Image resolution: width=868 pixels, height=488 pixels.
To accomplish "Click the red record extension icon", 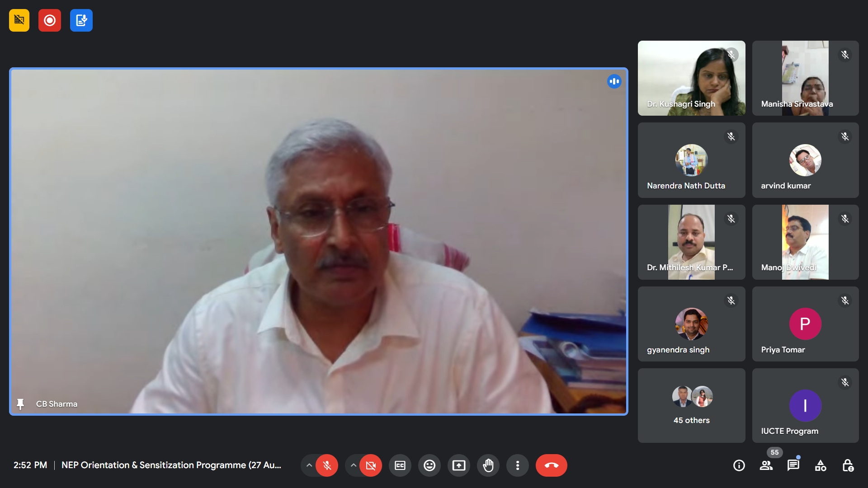I will [50, 20].
